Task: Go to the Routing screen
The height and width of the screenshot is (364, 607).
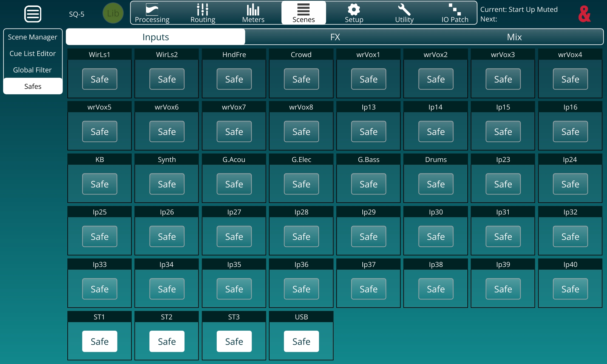Action: 203,13
